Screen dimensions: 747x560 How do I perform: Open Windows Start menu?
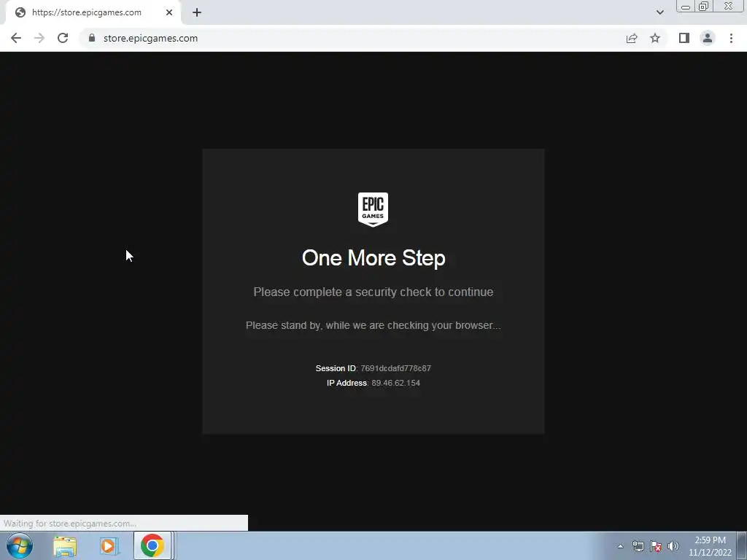point(20,545)
